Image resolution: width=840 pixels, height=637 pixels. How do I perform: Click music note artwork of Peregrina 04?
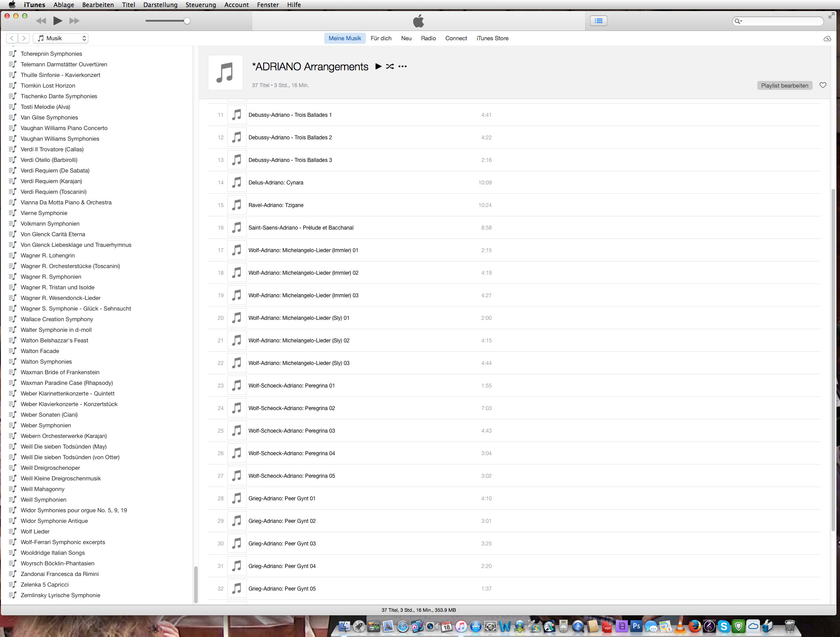point(237,453)
